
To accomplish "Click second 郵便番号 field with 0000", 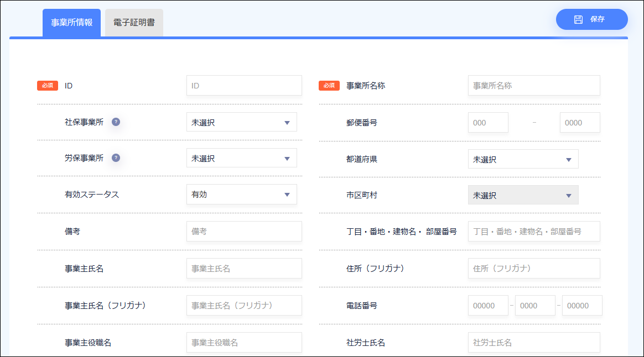I will point(580,123).
